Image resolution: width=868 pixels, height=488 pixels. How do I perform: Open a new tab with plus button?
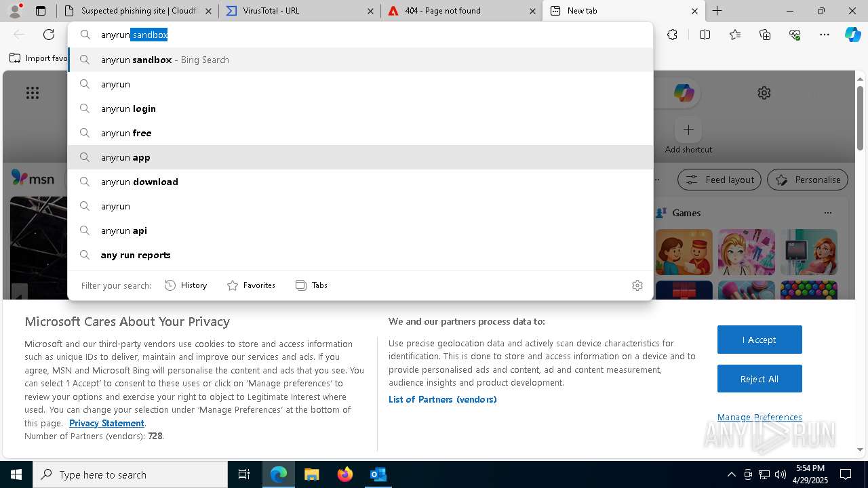point(717,11)
